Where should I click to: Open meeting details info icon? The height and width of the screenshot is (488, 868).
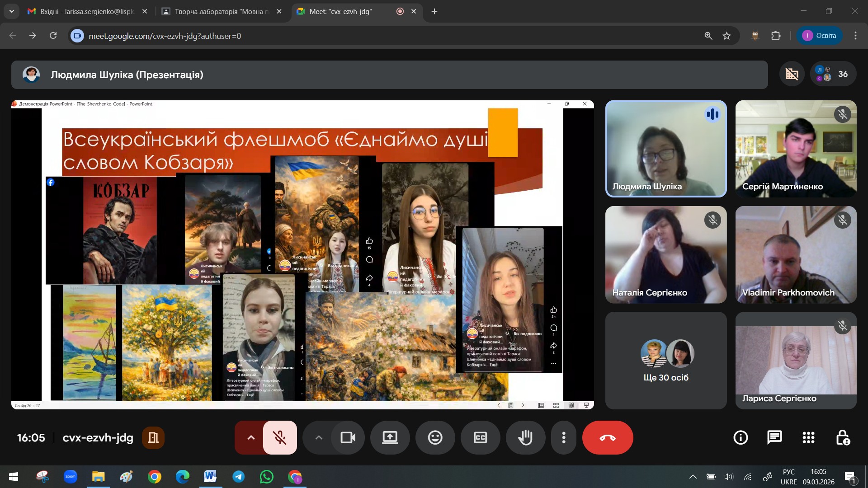coord(741,437)
